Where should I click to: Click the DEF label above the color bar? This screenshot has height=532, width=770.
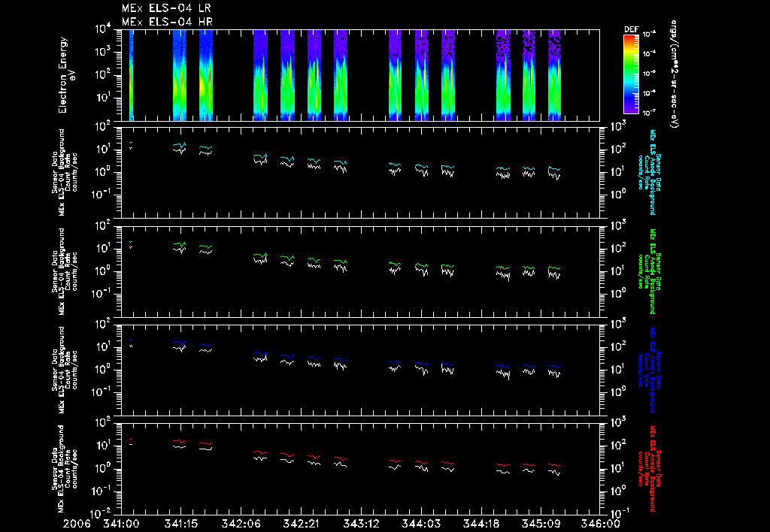[631, 29]
